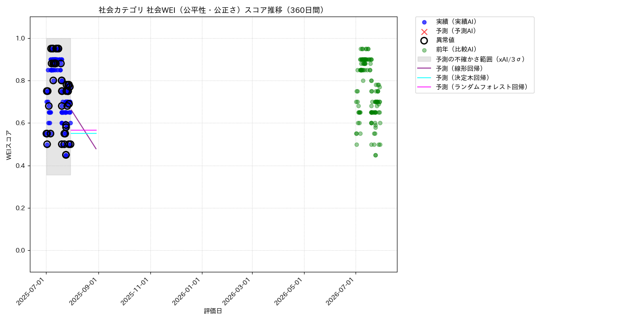Click the cyan decision tree forecast line
This screenshot has width=644, height=322.
[84, 133]
